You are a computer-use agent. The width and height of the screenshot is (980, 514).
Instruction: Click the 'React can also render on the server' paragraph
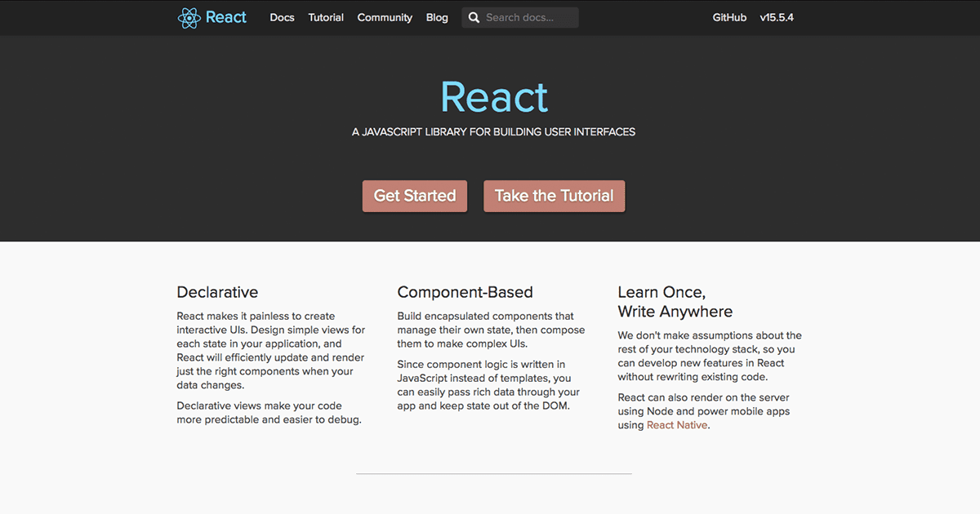[x=704, y=411]
